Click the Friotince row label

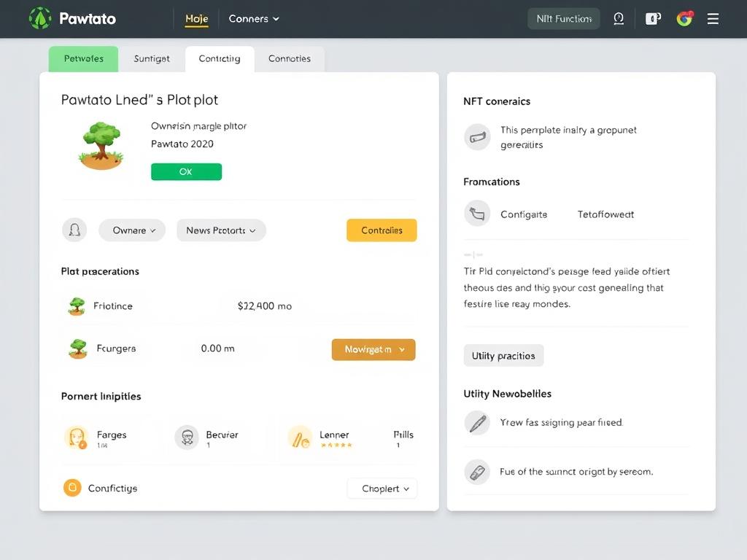point(113,306)
